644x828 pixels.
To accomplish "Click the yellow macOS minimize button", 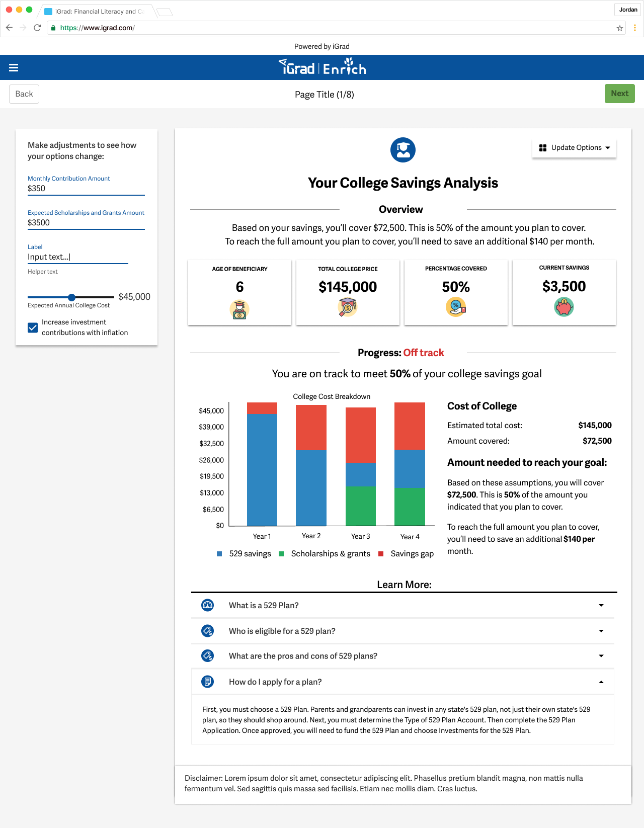I will pos(19,10).
